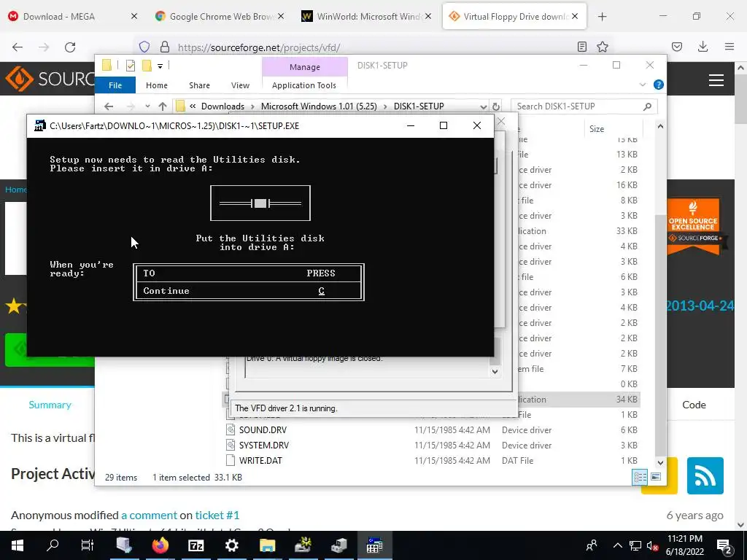The width and height of the screenshot is (747, 560).
Task: Click the SourceForge RSS feed icon
Action: (705, 475)
